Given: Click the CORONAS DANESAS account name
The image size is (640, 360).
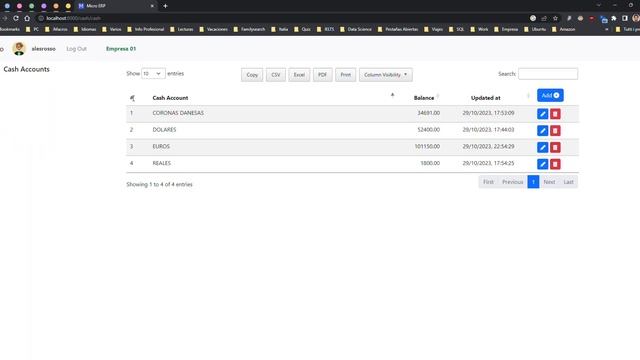Looking at the screenshot, I should tap(178, 113).
